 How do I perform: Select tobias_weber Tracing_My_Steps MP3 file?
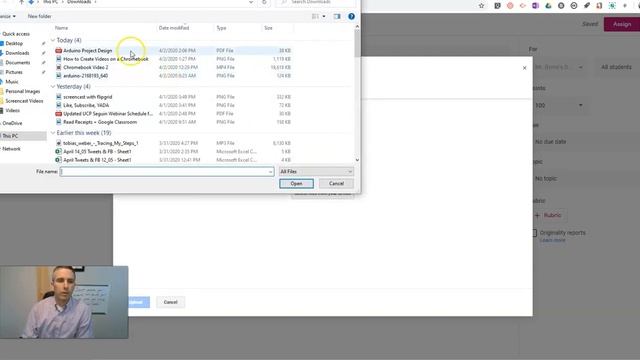pyautogui.click(x=100, y=143)
